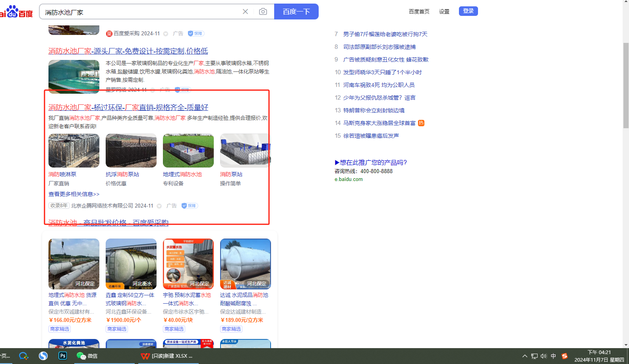Open the 达诚 水泥成品消防池 product image
The width and height of the screenshot is (629, 364).
coord(246,264)
